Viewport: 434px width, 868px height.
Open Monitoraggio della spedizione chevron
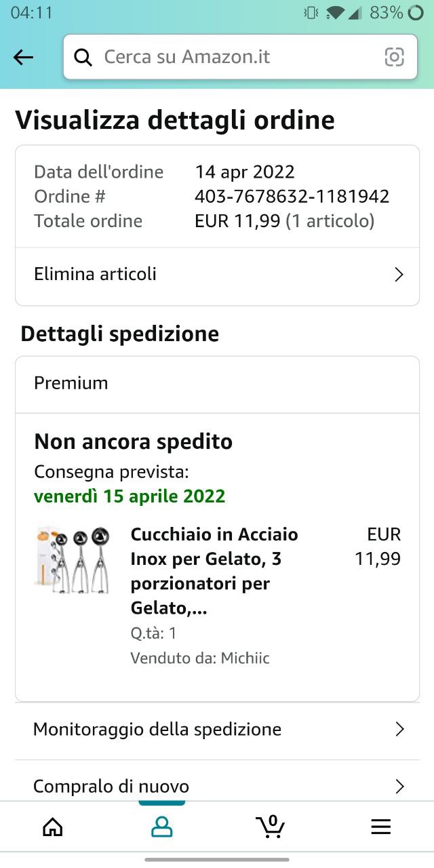pos(399,730)
